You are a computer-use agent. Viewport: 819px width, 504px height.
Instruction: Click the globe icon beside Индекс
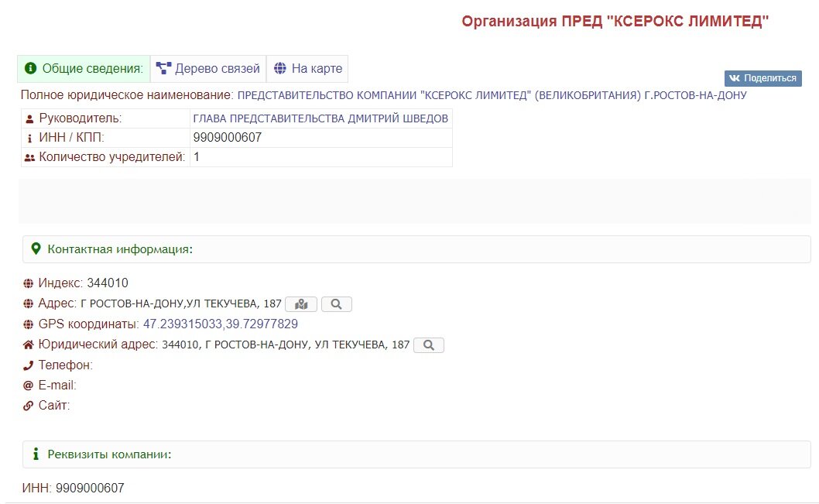click(28, 283)
